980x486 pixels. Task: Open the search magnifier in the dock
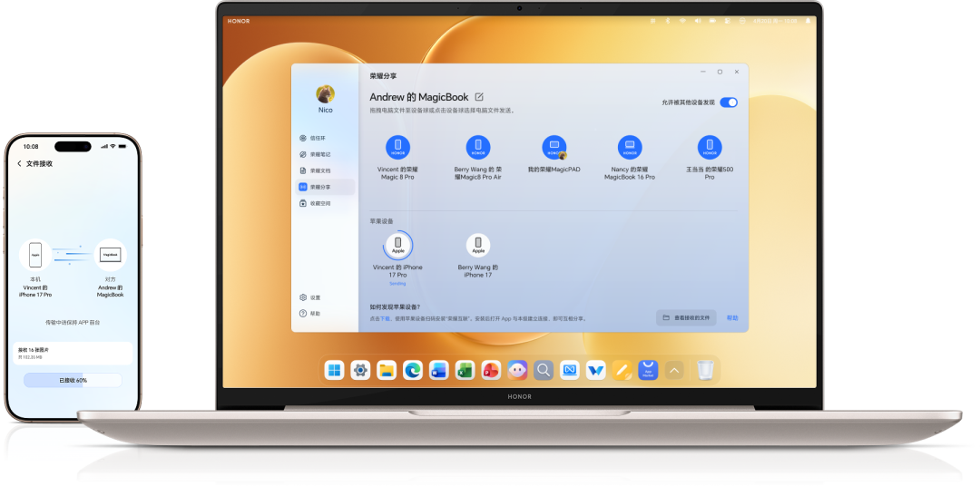click(544, 371)
